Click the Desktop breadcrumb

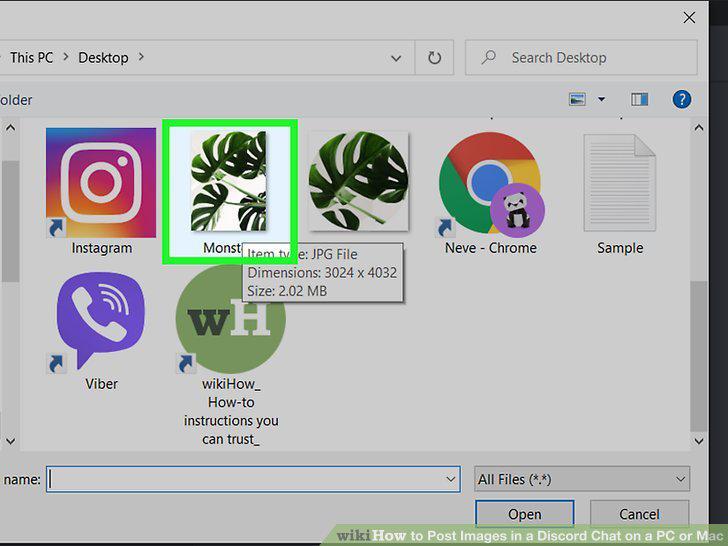103,58
